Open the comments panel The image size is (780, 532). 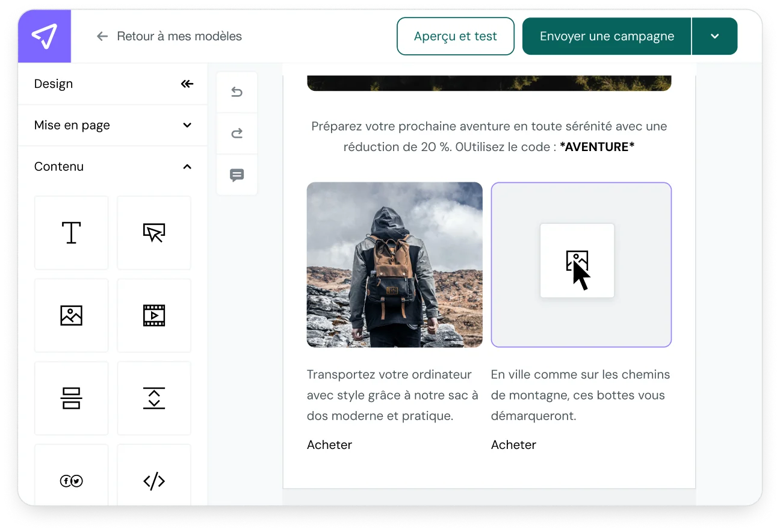(x=237, y=175)
